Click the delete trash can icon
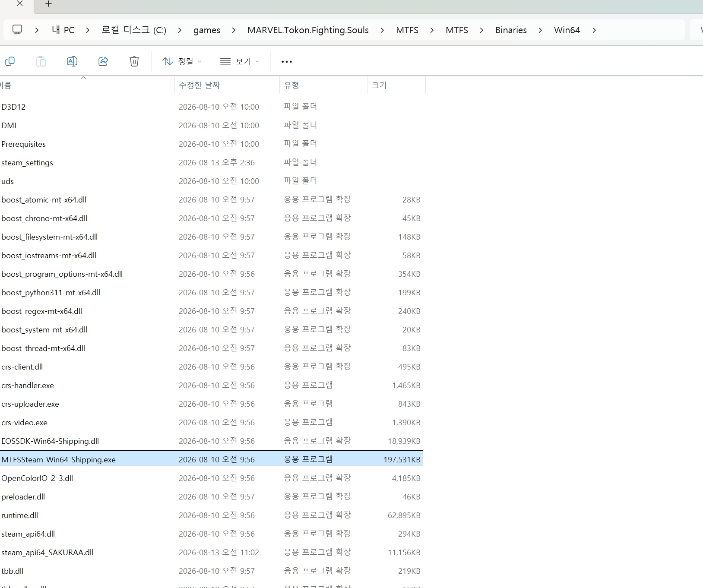The width and height of the screenshot is (703, 588). [134, 61]
